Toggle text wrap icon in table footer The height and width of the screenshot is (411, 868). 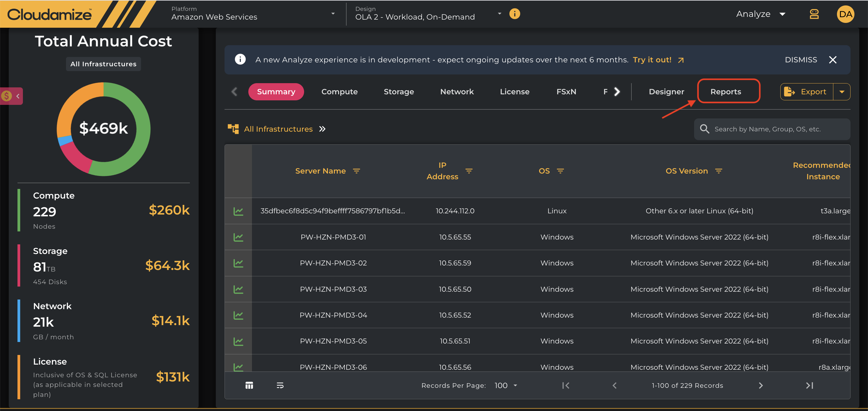[280, 385]
